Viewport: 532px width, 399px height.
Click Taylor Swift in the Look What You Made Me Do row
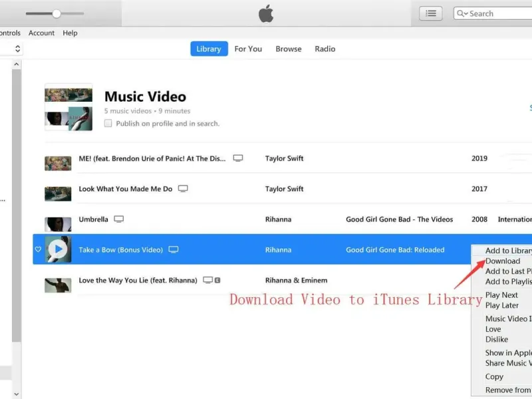click(285, 189)
